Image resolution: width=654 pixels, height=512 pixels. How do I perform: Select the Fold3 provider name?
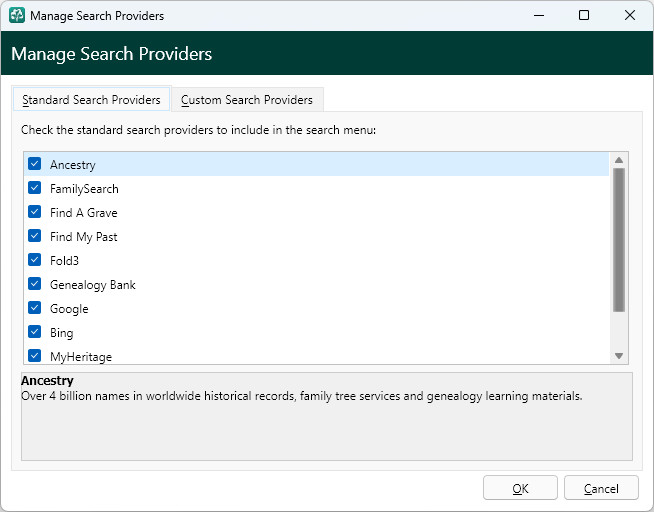pyautogui.click(x=64, y=261)
